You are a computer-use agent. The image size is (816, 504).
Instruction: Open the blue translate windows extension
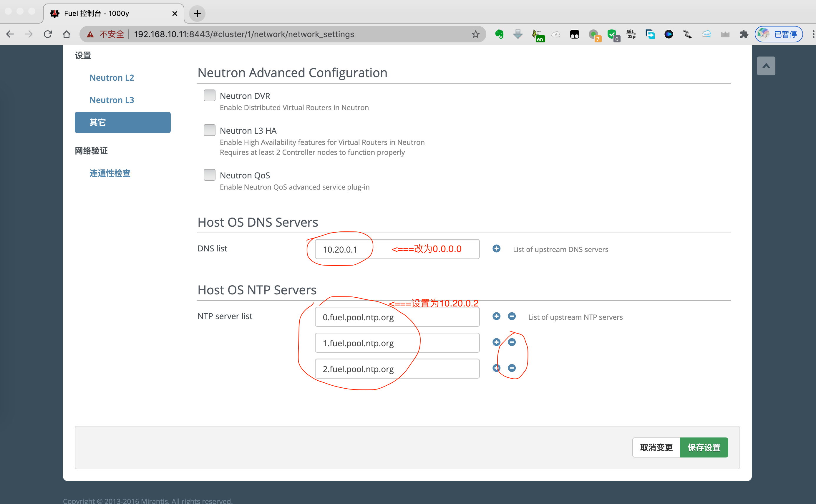[x=650, y=34]
